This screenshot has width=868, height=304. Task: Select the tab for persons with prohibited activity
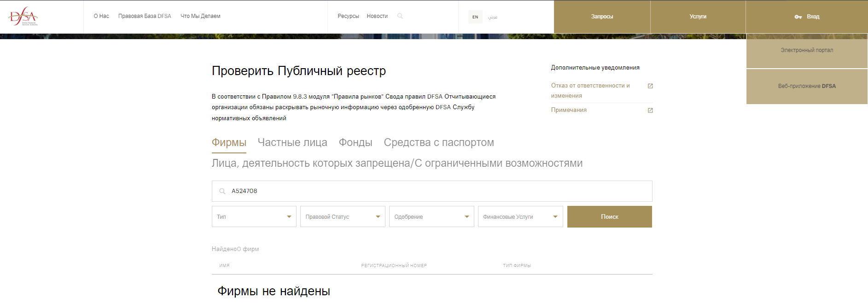pyautogui.click(x=397, y=164)
